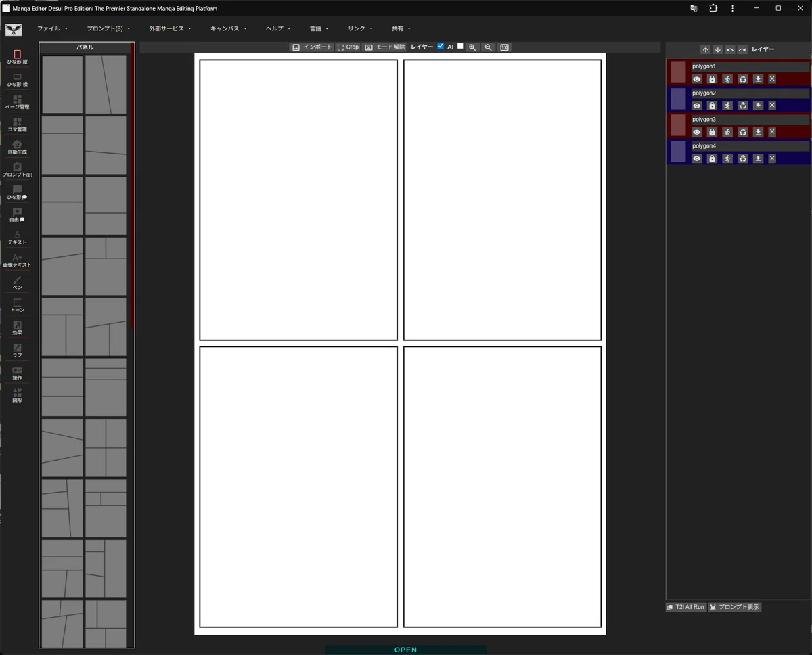Open the 図形 shapes tool

click(17, 396)
